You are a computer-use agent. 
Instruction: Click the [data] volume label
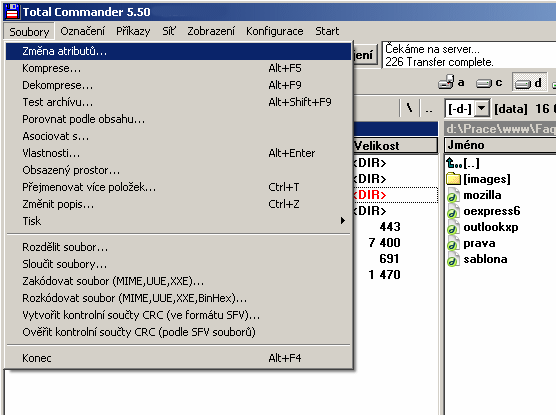[511, 109]
